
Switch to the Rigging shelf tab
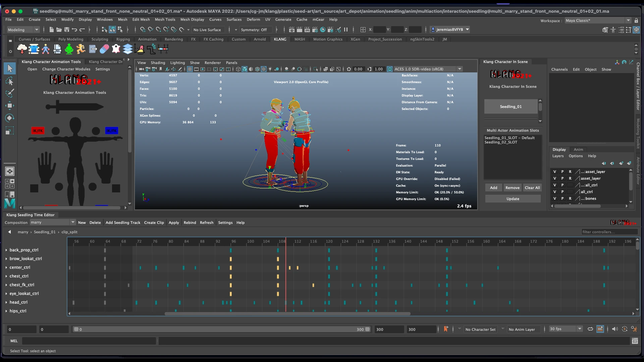click(x=123, y=39)
